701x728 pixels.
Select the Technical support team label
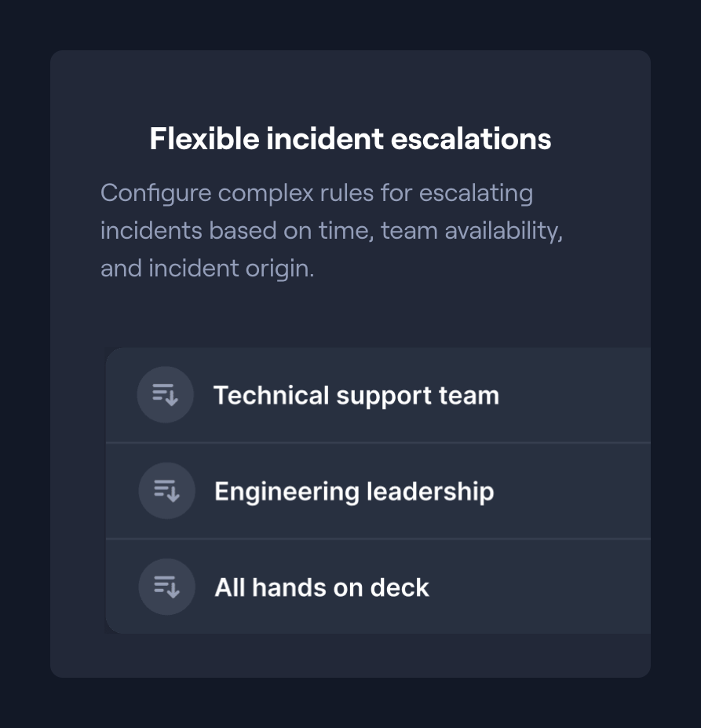pos(356,394)
